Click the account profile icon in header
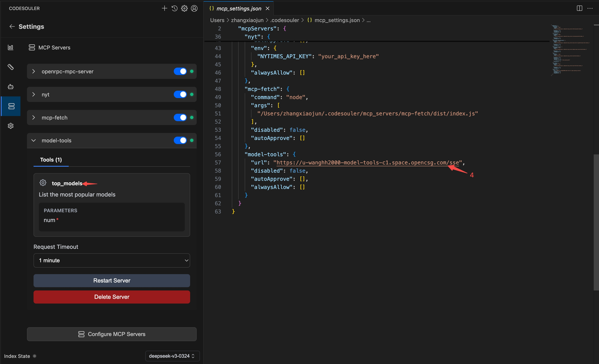 tap(194, 9)
